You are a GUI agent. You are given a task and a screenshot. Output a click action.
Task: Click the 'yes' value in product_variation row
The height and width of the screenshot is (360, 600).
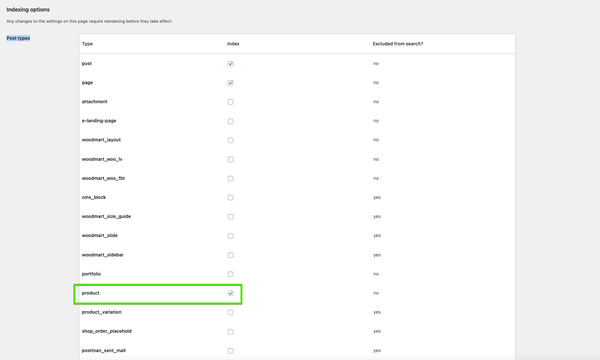377,313
